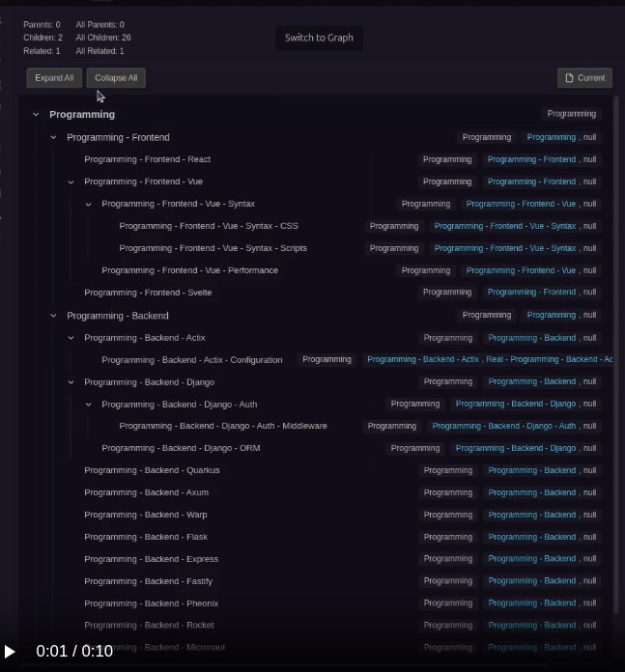Click the Programming tag in Flask row
Image resolution: width=625 pixels, height=672 pixels.
click(x=448, y=537)
